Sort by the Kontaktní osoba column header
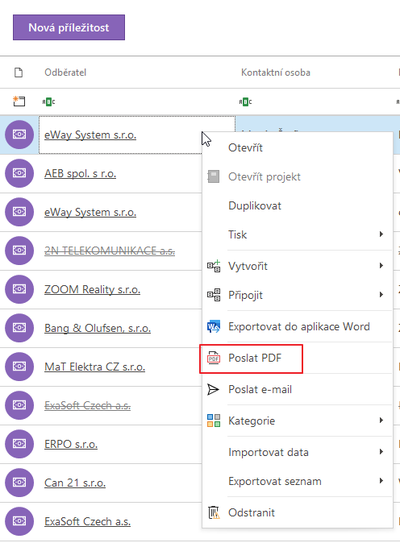Image resolution: width=400 pixels, height=543 pixels. pyautogui.click(x=276, y=72)
